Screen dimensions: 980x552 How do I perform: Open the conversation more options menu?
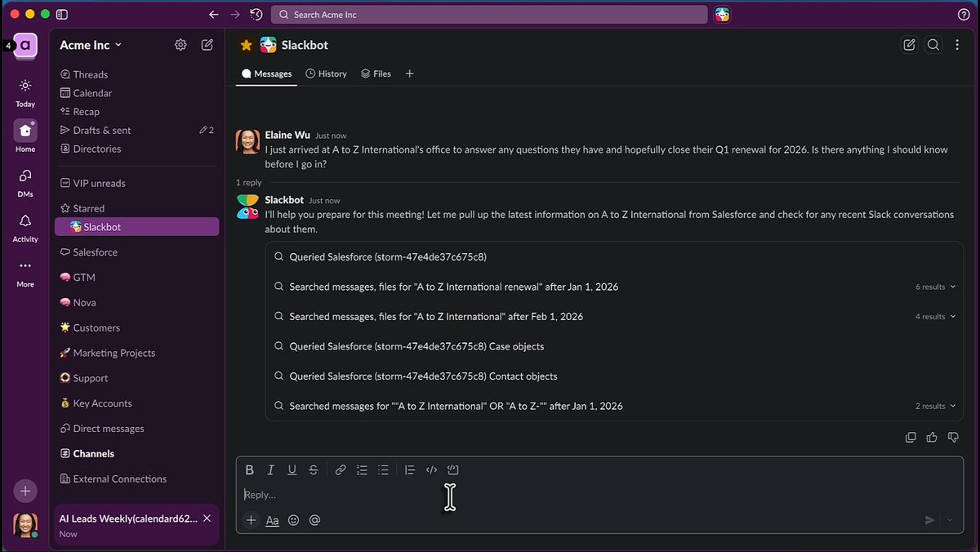pos(957,45)
